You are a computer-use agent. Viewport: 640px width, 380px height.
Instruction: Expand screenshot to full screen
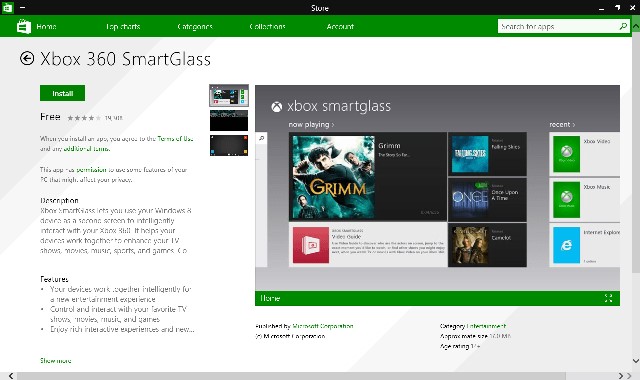point(609,298)
